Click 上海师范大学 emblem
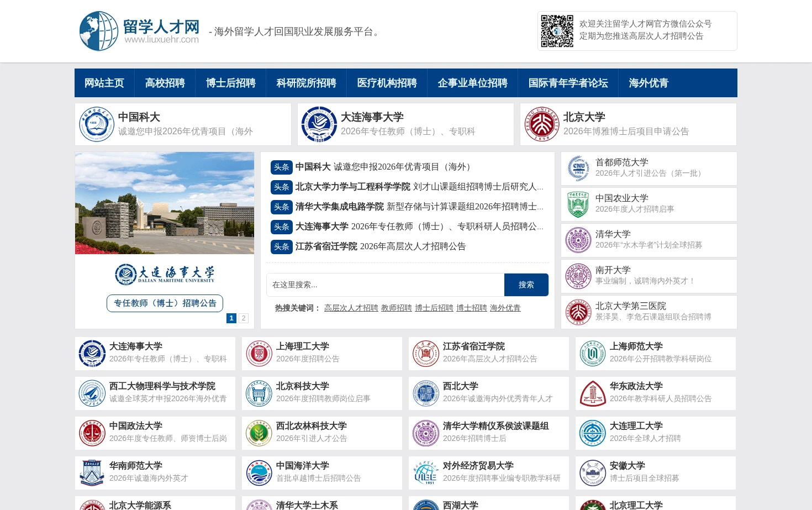812x510 pixels. click(x=593, y=354)
